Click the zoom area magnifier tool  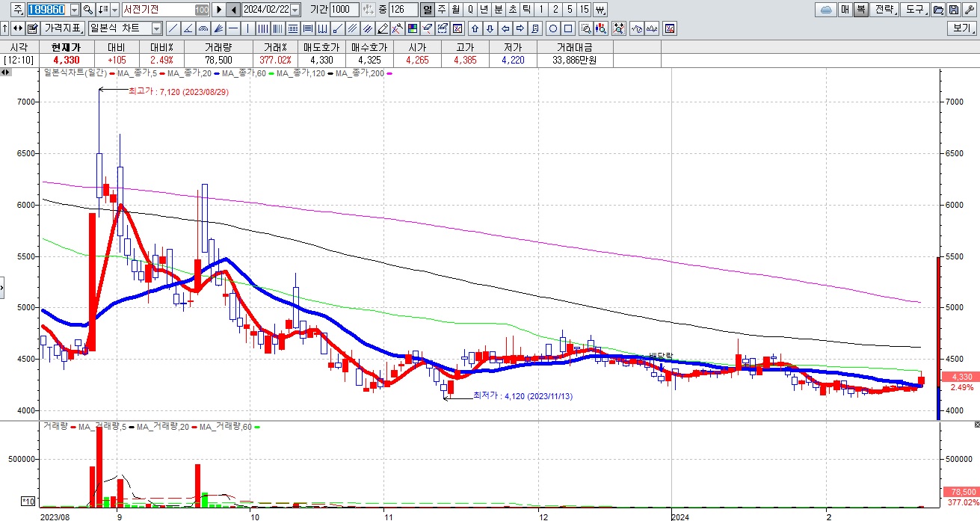587,28
